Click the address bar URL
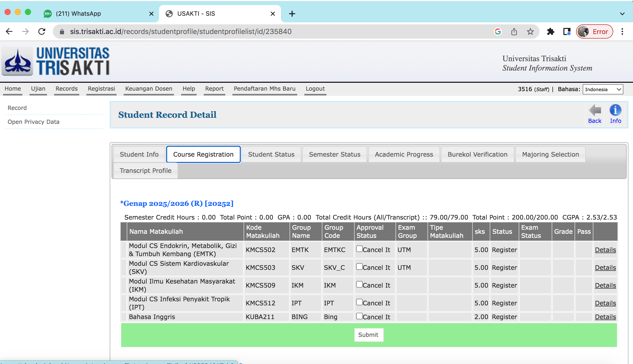This screenshot has height=364, width=633. (181, 32)
